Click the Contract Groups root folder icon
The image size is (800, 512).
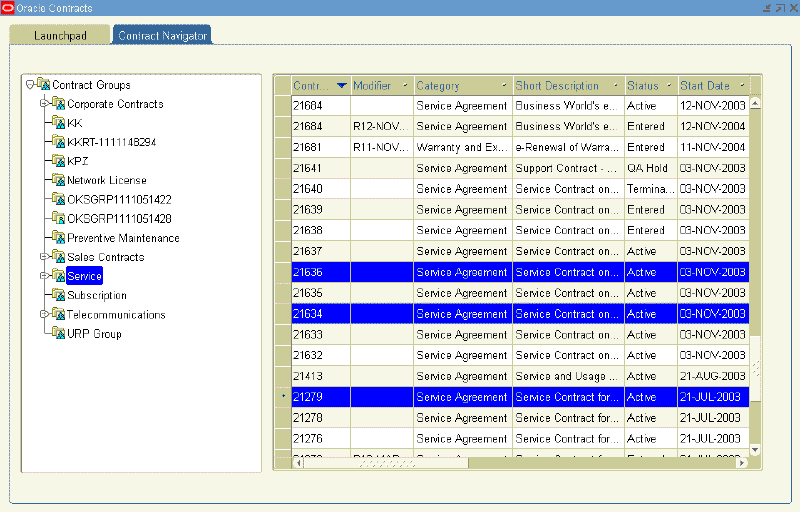43,84
